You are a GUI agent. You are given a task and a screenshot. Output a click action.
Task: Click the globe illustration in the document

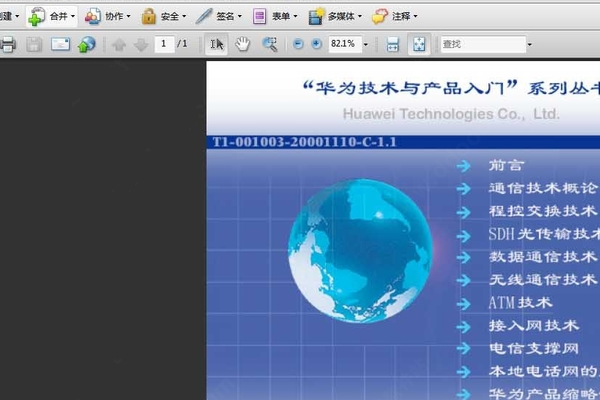(360, 251)
